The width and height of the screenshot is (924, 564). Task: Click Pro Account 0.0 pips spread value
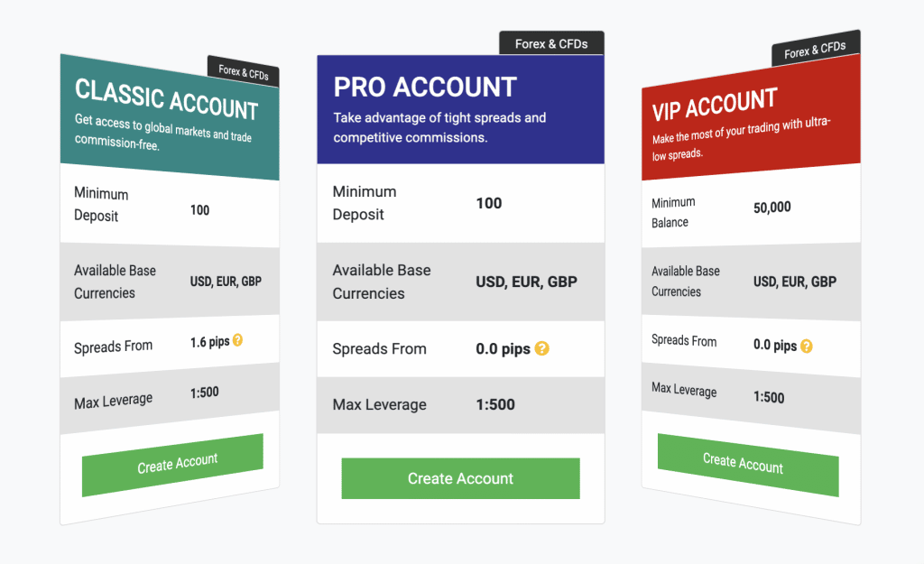503,349
